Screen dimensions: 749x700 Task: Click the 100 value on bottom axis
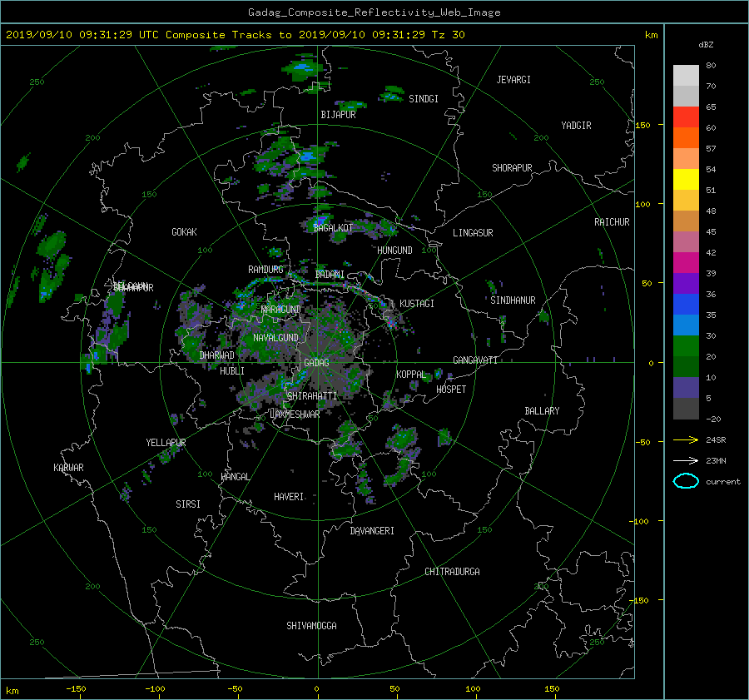click(473, 689)
